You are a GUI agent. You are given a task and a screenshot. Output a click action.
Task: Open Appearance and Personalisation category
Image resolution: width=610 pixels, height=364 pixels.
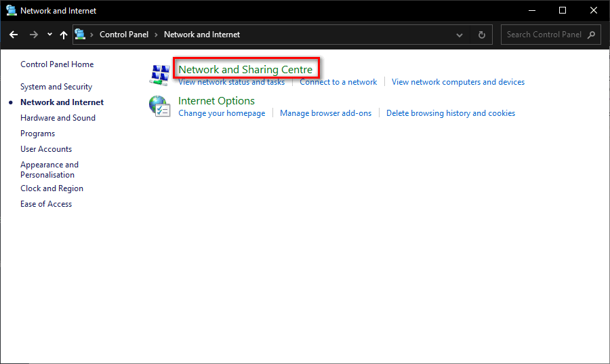point(49,169)
